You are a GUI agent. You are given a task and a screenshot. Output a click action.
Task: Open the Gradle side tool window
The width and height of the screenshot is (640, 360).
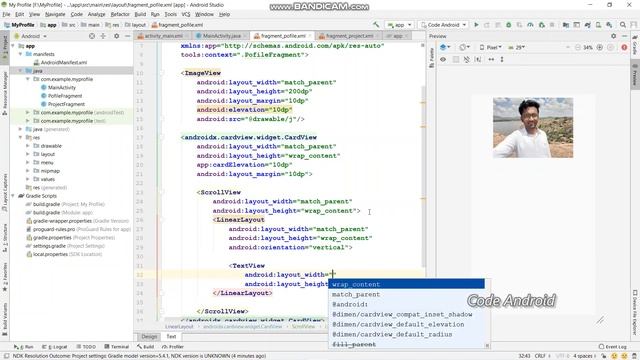click(635, 46)
